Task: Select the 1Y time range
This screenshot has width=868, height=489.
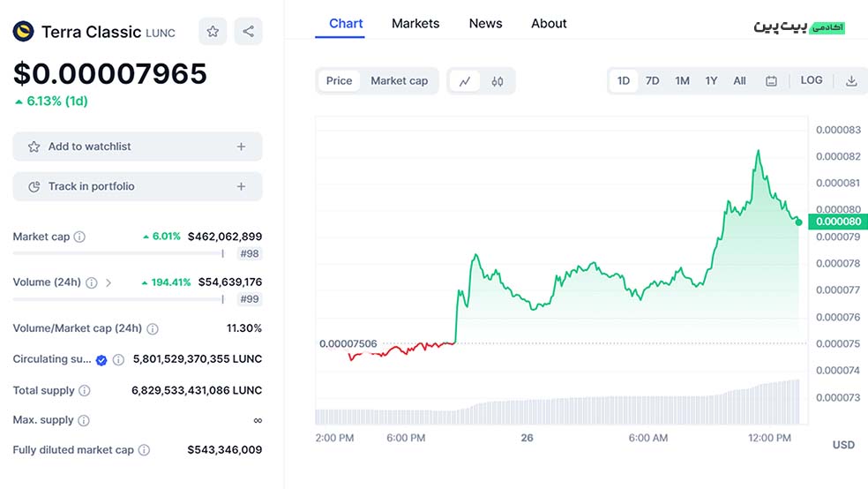Action: (711, 81)
